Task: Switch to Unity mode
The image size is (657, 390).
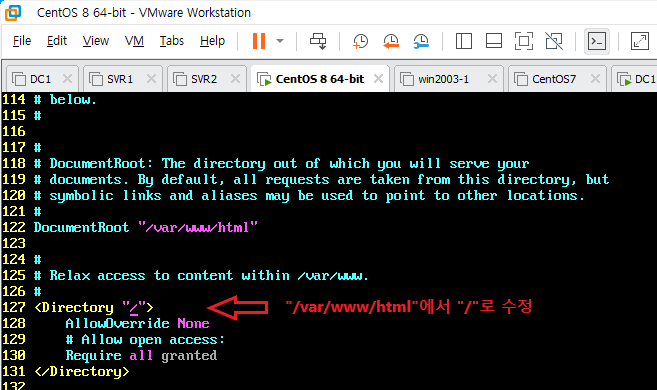Action: (x=554, y=41)
